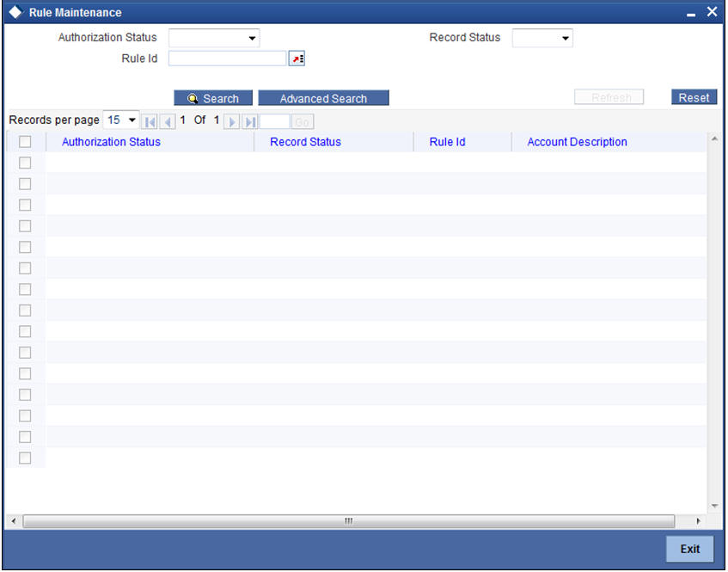
Task: Open the Rule Id list of values icon
Action: click(x=297, y=59)
